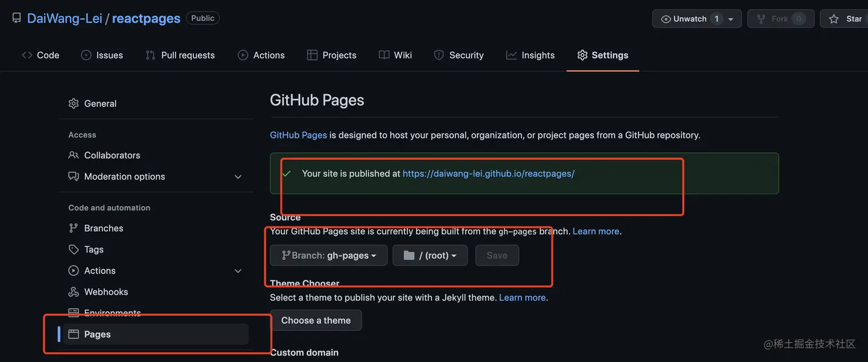The height and width of the screenshot is (362, 868).
Task: Click the Fork button
Action: pos(781,19)
